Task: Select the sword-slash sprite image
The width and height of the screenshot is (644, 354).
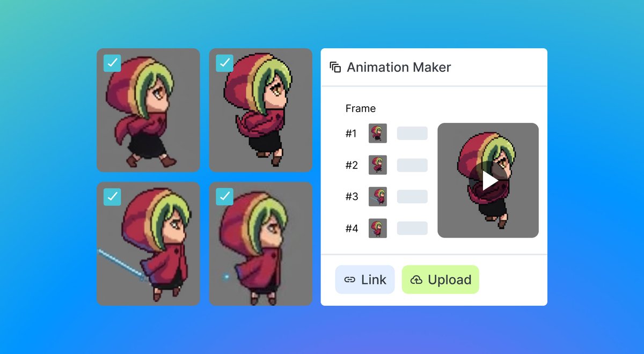Action: [148, 244]
